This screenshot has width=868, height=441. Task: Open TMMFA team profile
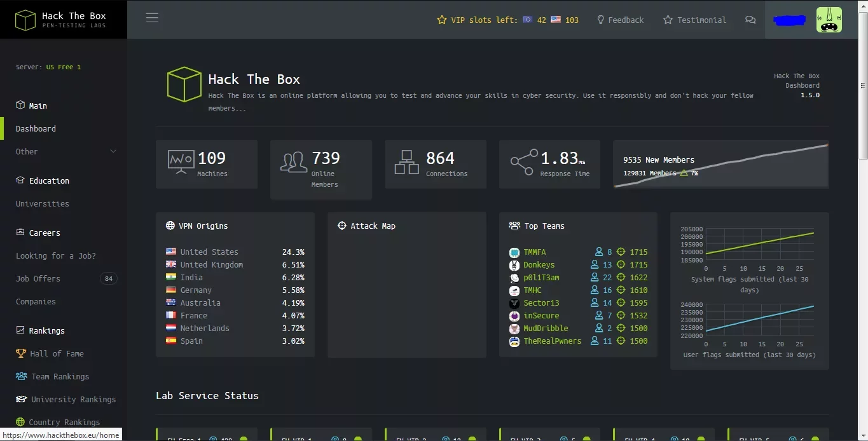point(534,252)
